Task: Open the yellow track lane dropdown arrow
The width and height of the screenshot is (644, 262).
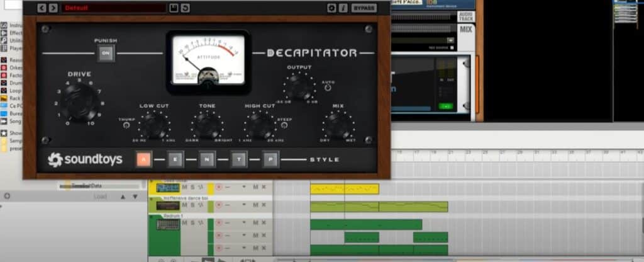Action: point(243,187)
